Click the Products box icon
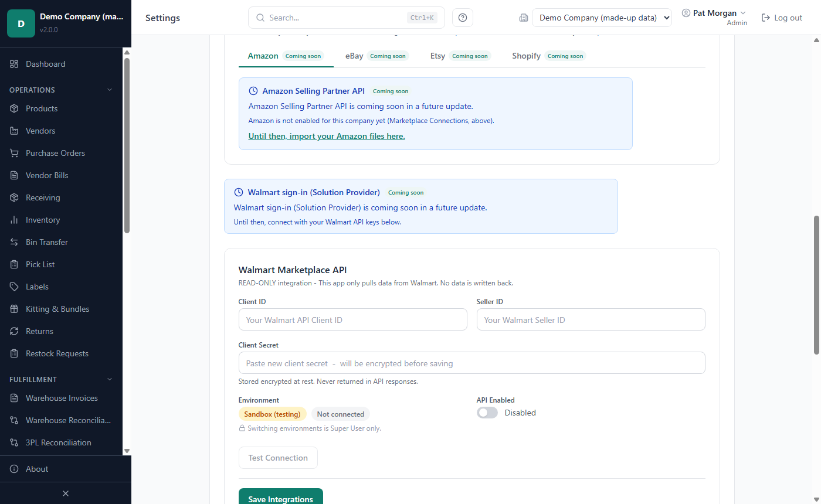This screenshot has width=821, height=504. pos(14,108)
